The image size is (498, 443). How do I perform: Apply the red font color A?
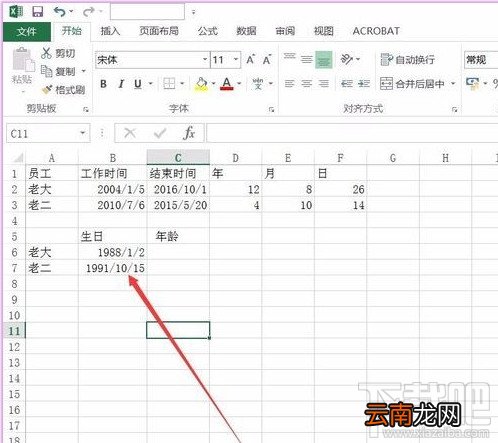pos(227,84)
